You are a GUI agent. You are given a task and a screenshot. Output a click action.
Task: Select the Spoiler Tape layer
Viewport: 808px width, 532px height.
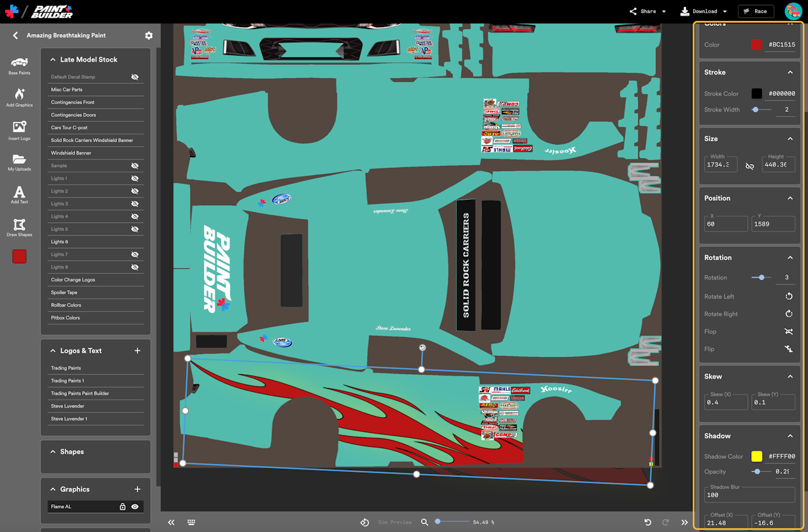point(96,292)
